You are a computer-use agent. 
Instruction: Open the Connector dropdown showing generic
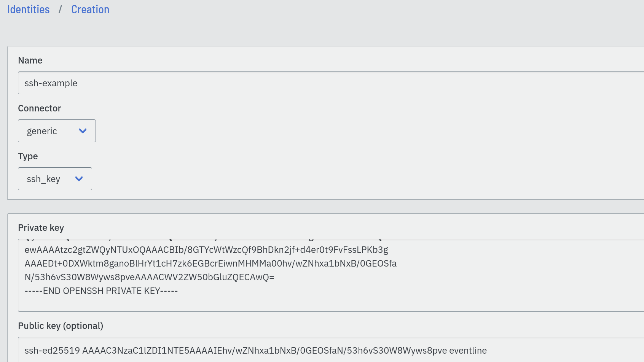(57, 131)
